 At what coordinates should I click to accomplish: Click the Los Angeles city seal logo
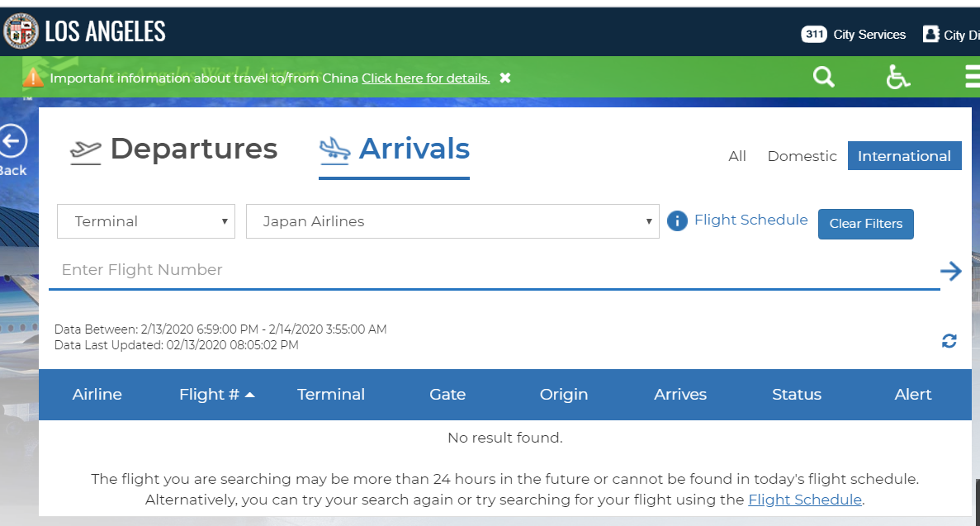click(21, 31)
